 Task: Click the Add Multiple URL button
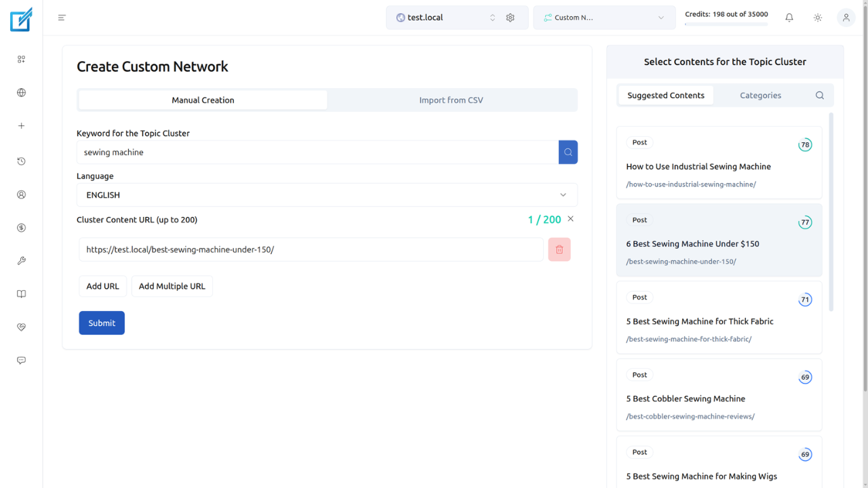(172, 286)
